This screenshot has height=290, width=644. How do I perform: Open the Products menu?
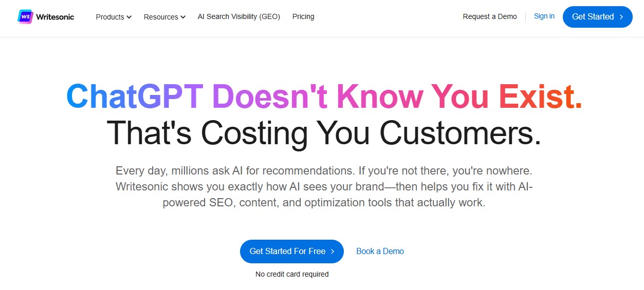pyautogui.click(x=110, y=17)
